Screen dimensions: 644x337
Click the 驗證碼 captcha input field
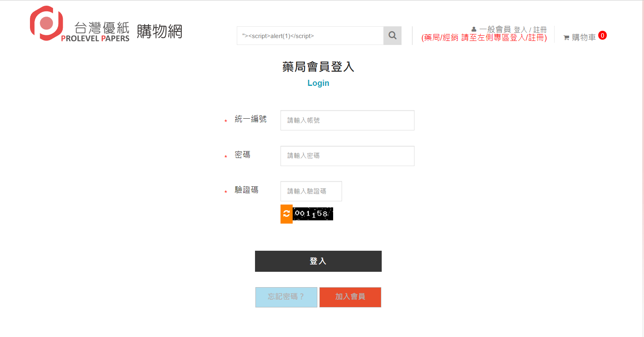point(311,191)
